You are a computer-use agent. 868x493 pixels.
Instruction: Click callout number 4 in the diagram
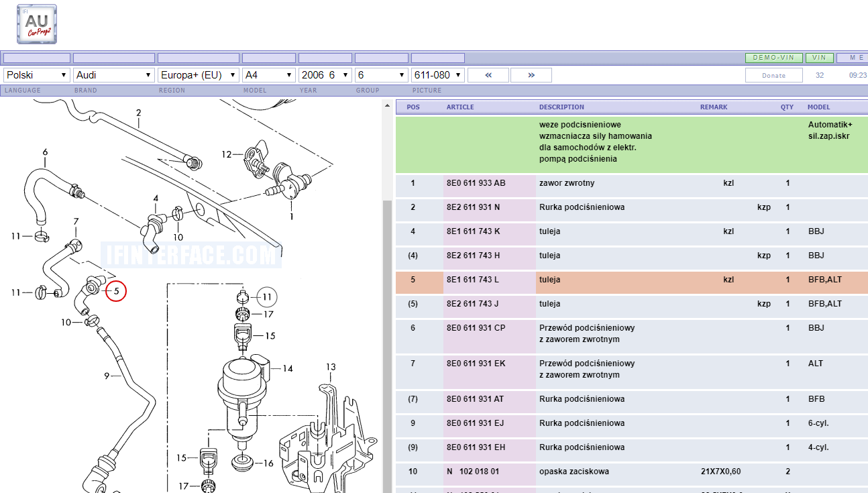point(156,198)
